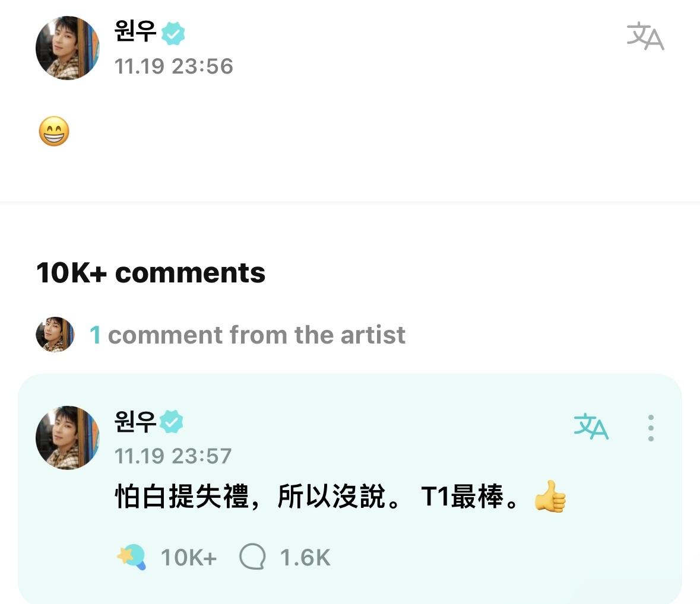This screenshot has height=604, width=700.
Task: View the 1.6K replies count
Action: (305, 558)
